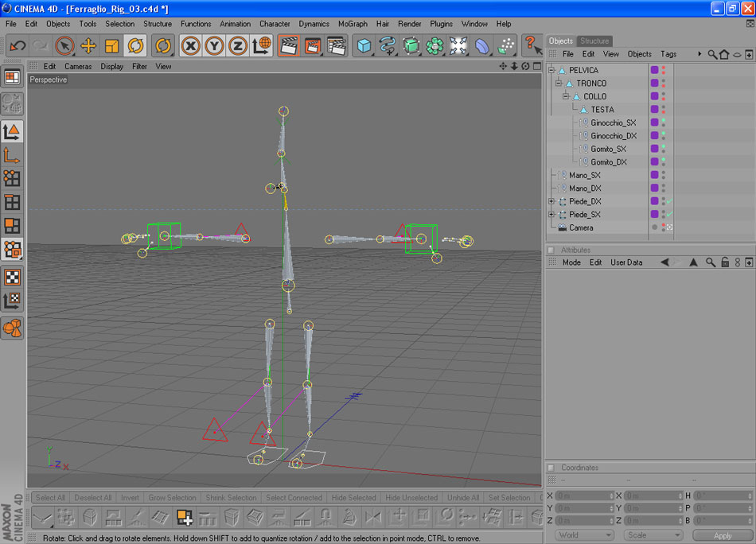
Task: Open the search icon in Objects manager
Action: pos(712,54)
